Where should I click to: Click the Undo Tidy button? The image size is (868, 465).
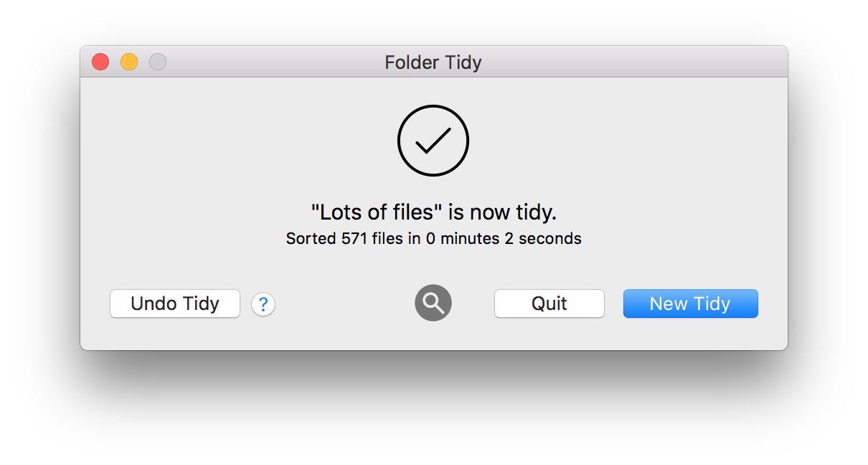pyautogui.click(x=175, y=304)
